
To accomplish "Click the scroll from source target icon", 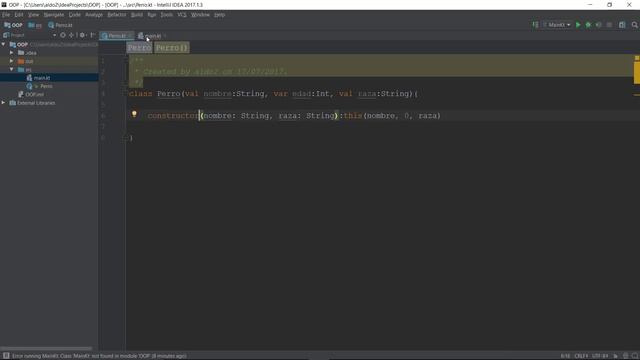I will 63,35.
